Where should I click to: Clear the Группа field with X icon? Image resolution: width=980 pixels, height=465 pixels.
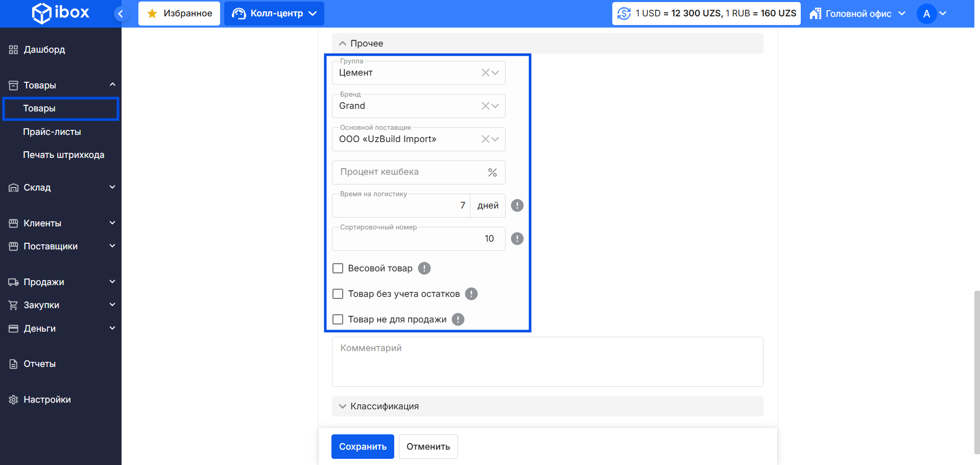pos(485,73)
